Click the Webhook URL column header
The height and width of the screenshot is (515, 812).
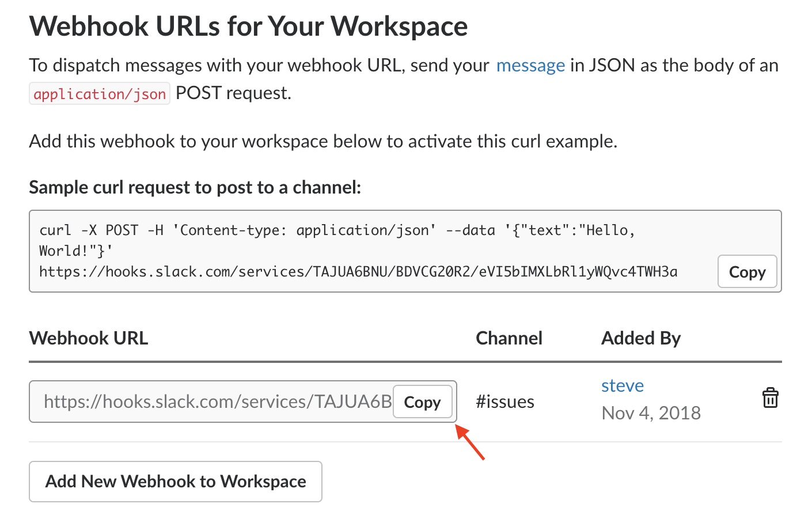coord(89,338)
